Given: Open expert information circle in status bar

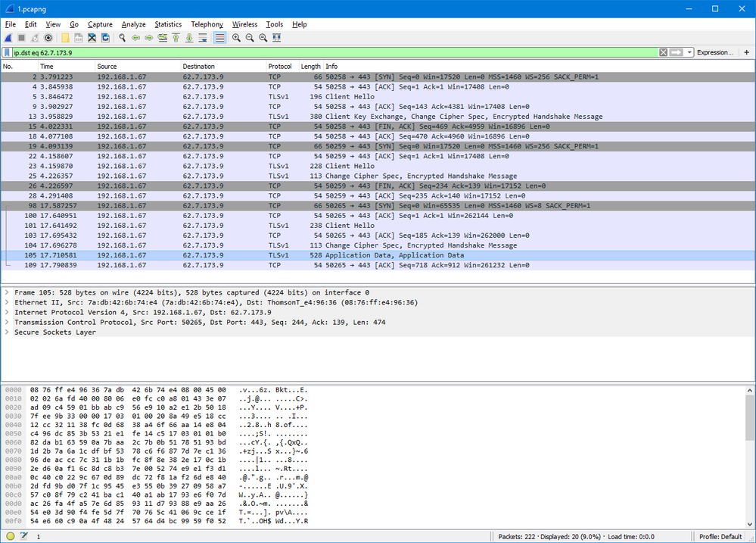Looking at the screenshot, I should 8,536.
